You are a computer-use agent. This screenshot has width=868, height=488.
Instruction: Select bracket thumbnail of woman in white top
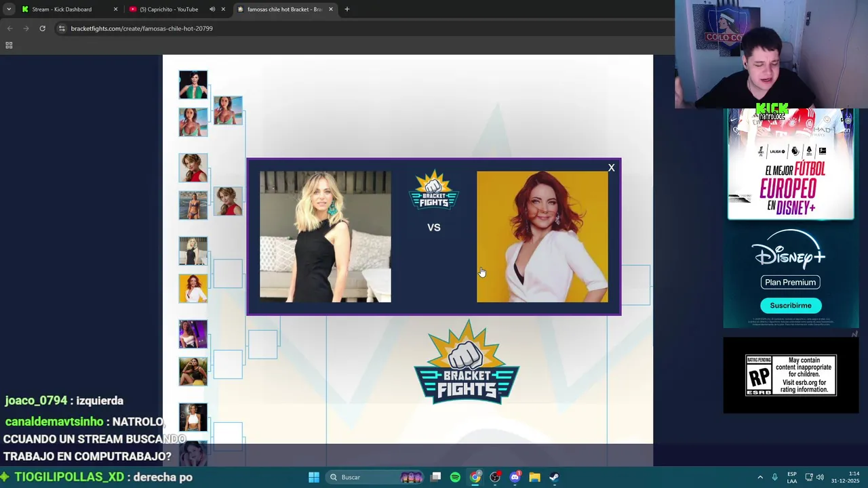193,417
